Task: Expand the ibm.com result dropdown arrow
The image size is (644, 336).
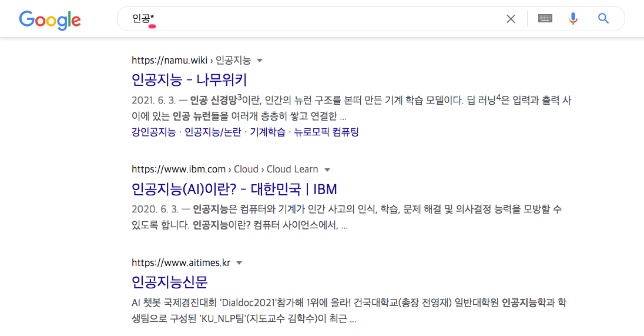Action: (327, 170)
